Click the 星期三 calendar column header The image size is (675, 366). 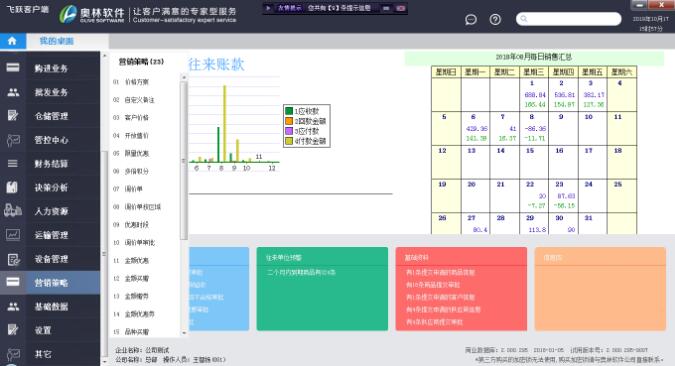click(534, 72)
